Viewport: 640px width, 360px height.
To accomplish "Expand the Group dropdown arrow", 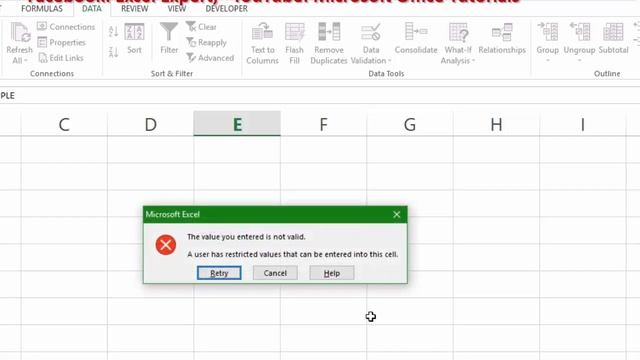I will (548, 60).
